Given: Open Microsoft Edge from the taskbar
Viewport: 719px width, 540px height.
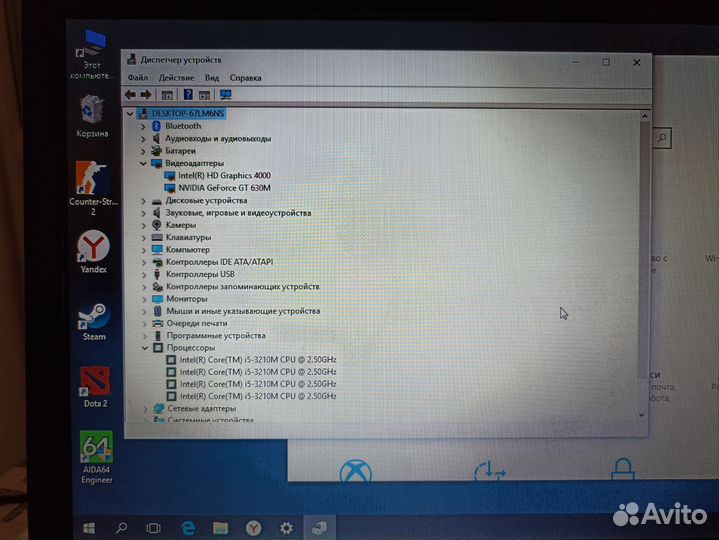Looking at the screenshot, I should click(188, 528).
